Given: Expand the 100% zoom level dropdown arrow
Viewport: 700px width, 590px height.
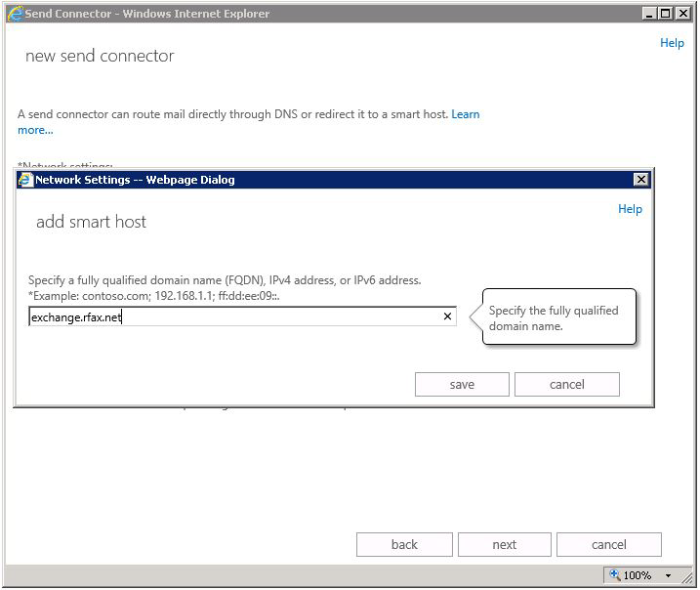Looking at the screenshot, I should point(669,575).
